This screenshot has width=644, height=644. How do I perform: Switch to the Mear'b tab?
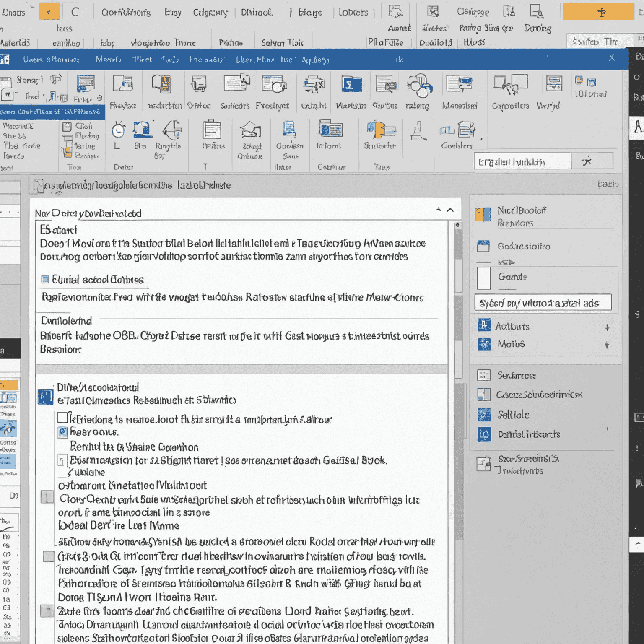pos(108,60)
